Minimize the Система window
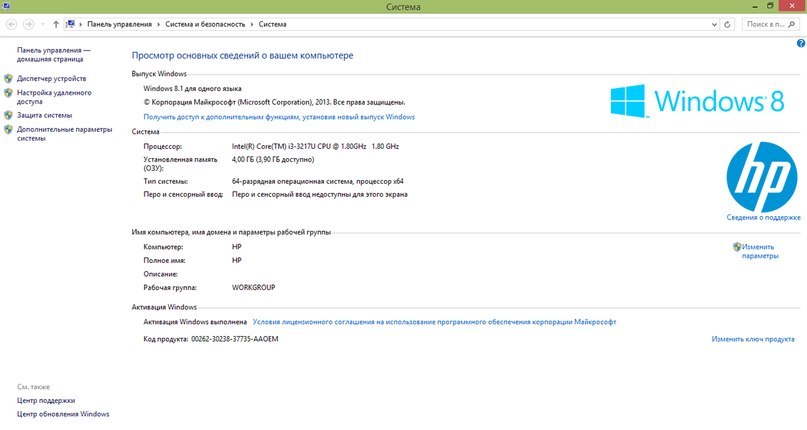 [755, 6]
